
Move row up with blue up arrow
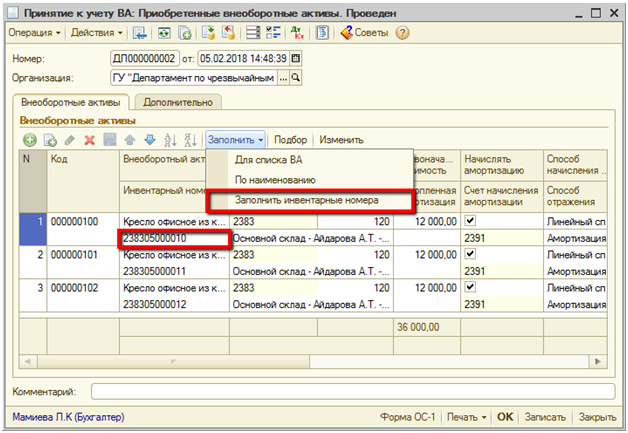click(x=131, y=140)
